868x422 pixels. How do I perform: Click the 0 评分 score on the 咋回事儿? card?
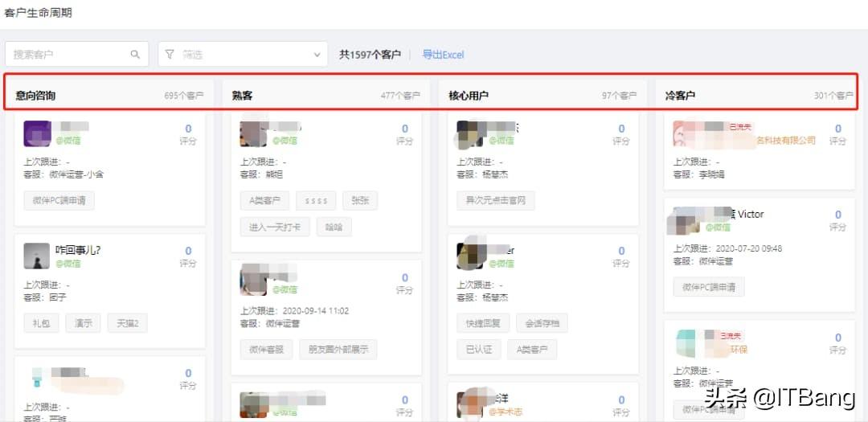[x=188, y=256]
